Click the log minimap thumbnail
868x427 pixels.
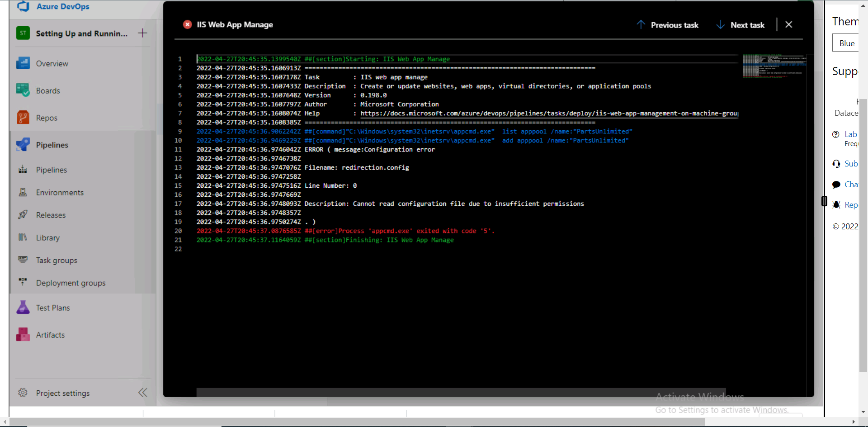(774, 66)
